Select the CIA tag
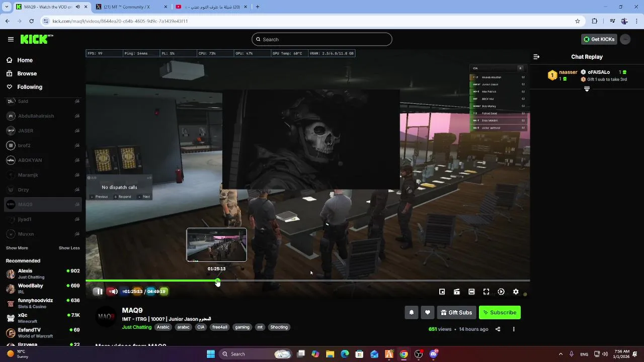Image resolution: width=644 pixels, height=362 pixels. (201, 327)
